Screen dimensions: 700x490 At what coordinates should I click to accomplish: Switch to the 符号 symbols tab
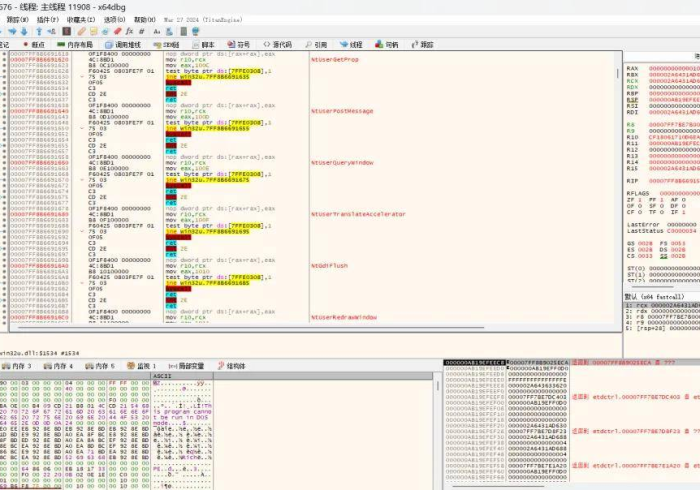coord(239,45)
